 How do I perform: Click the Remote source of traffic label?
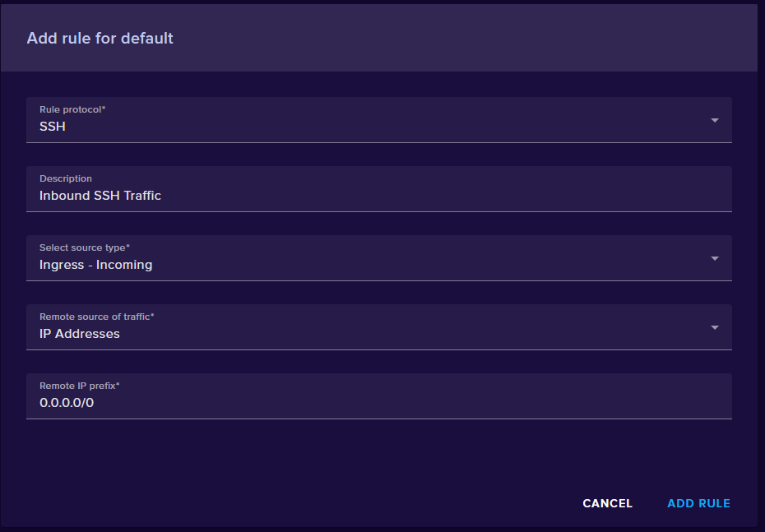(x=97, y=317)
